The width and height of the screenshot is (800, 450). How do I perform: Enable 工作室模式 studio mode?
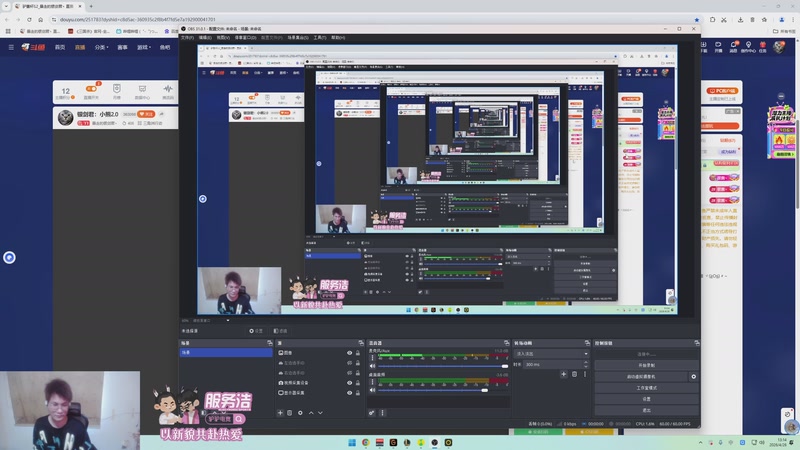pos(646,388)
